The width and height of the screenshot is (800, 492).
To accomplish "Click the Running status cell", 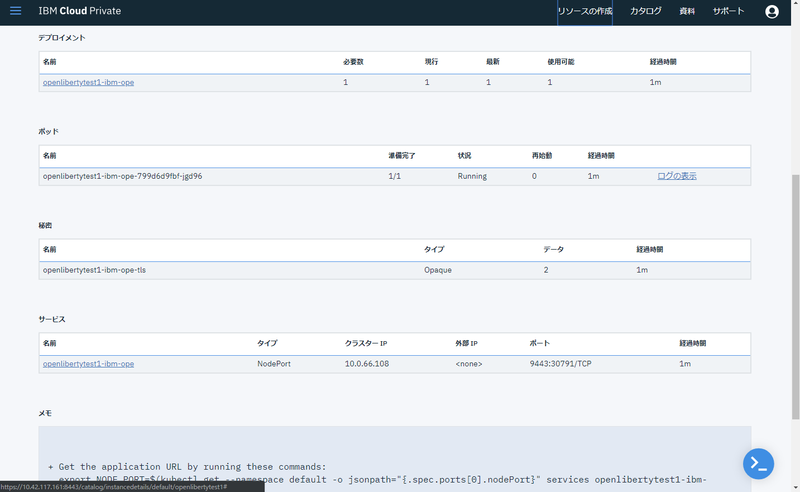I will coord(472,176).
